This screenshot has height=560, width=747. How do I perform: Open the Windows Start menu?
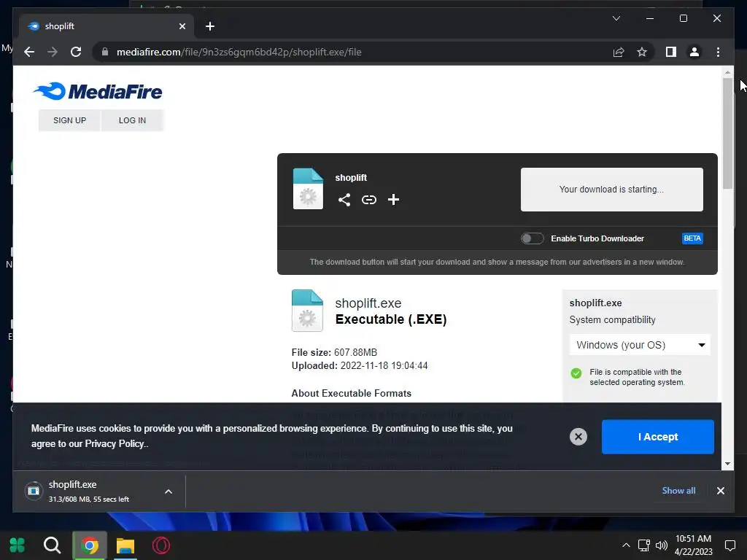point(18,545)
